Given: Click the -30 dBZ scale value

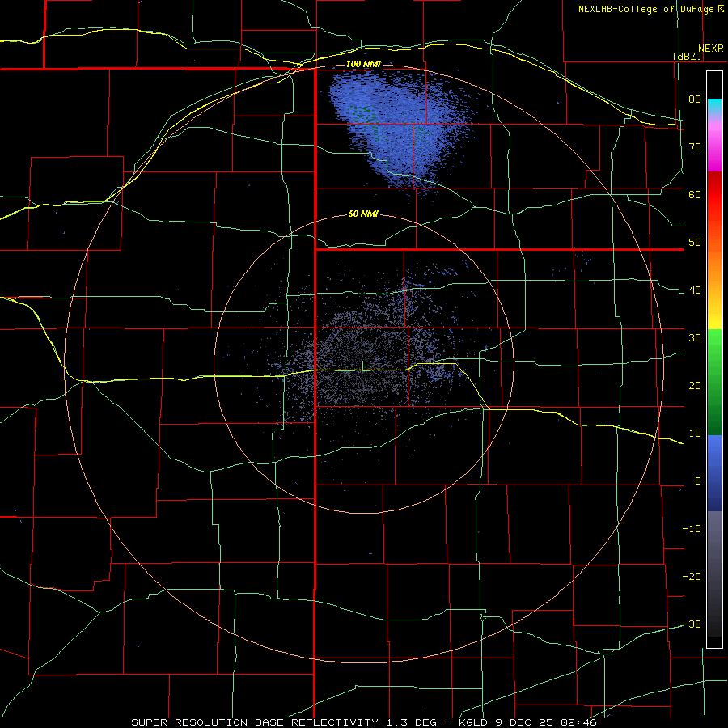Looking at the screenshot, I should tap(692, 624).
